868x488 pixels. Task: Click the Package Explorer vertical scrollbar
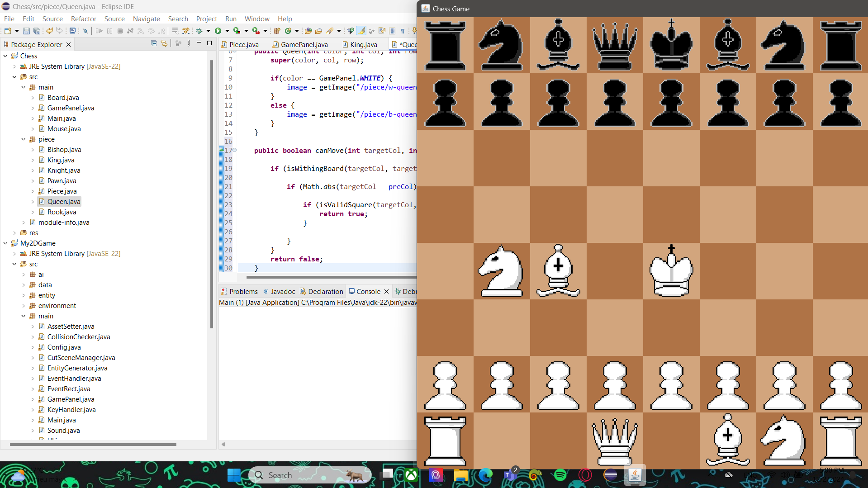tap(211, 194)
